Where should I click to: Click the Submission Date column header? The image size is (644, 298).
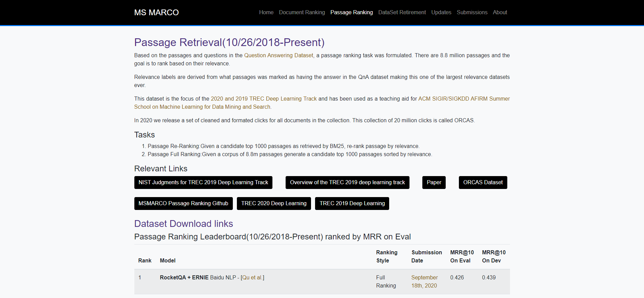coord(426,256)
